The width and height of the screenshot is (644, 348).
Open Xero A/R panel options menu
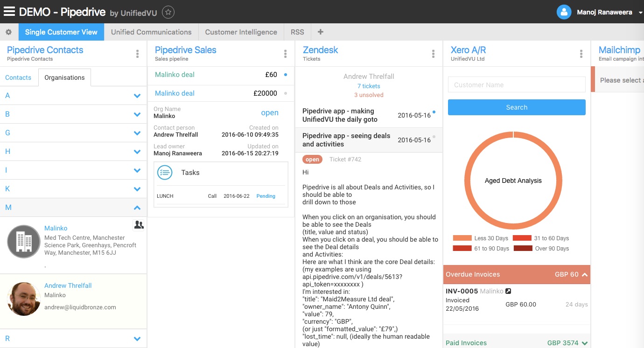581,54
